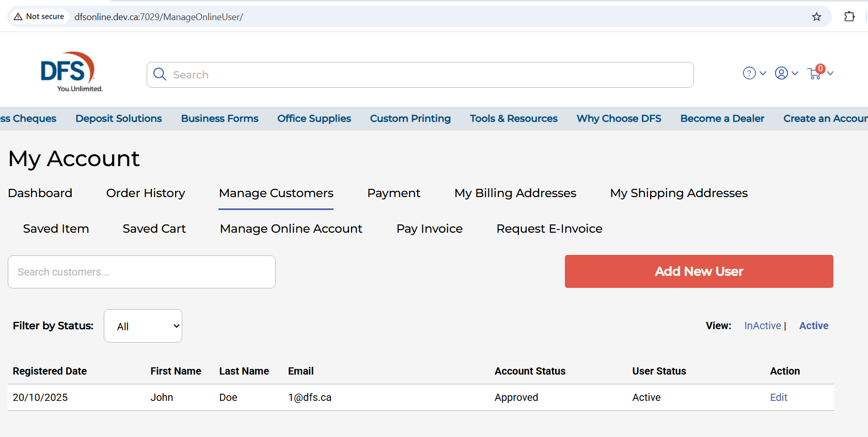Edit John Doe's user record

coord(778,397)
